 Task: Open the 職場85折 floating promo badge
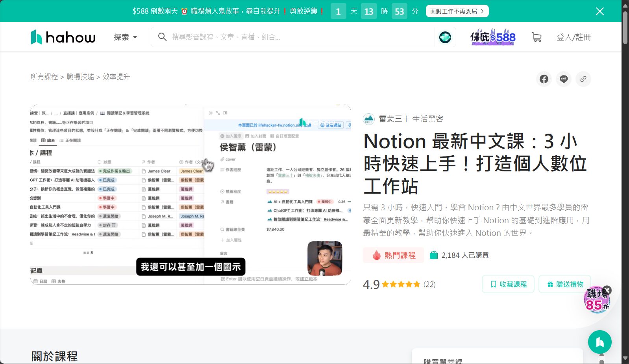(596, 300)
